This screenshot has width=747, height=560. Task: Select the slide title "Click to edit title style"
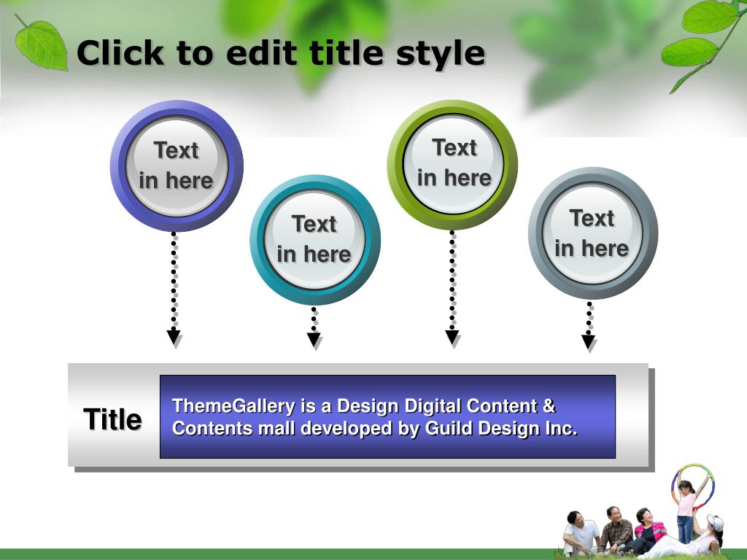coord(281,52)
